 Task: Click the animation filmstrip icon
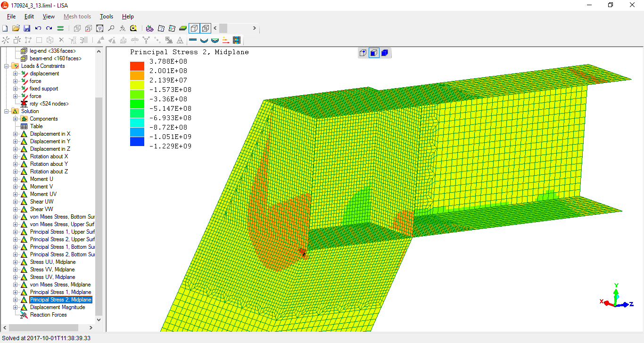[x=236, y=40]
